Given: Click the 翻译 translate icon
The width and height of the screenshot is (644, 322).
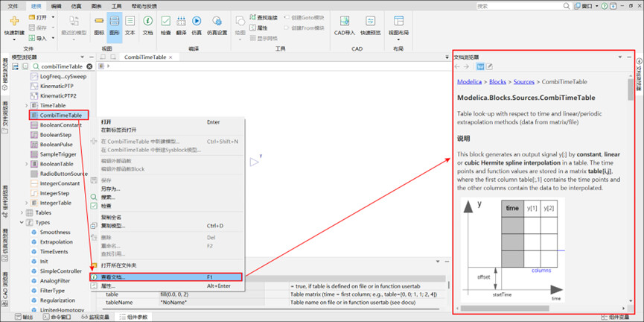Looking at the screenshot, I should pos(181,21).
